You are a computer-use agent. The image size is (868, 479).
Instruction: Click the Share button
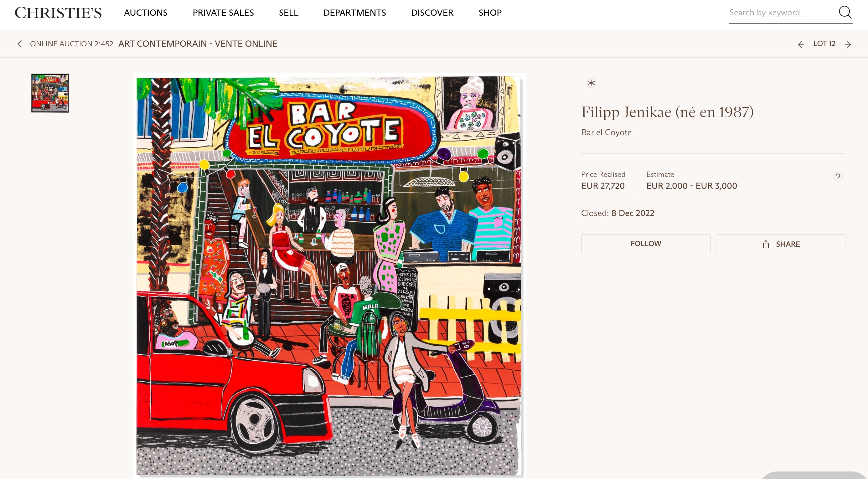[780, 244]
